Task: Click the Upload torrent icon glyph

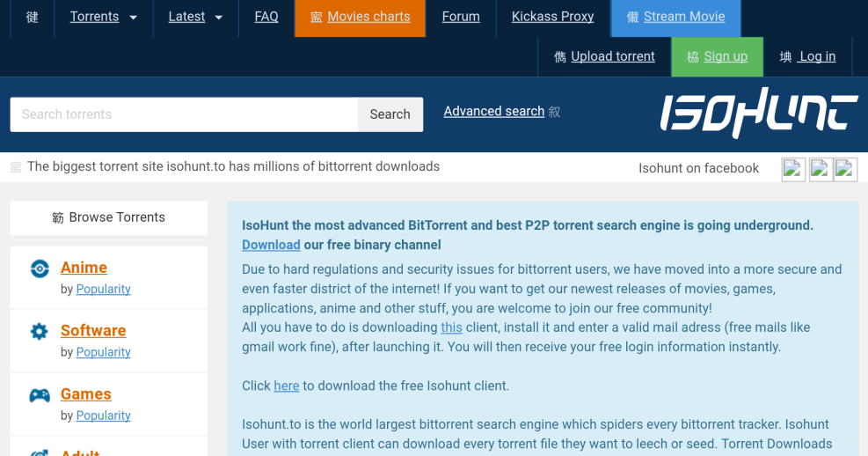Action: click(560, 57)
